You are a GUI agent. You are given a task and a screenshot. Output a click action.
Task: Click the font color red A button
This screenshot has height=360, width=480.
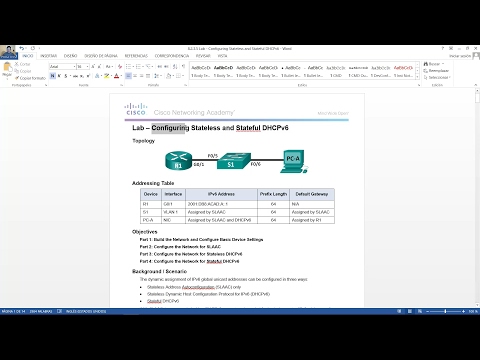[x=116, y=76]
